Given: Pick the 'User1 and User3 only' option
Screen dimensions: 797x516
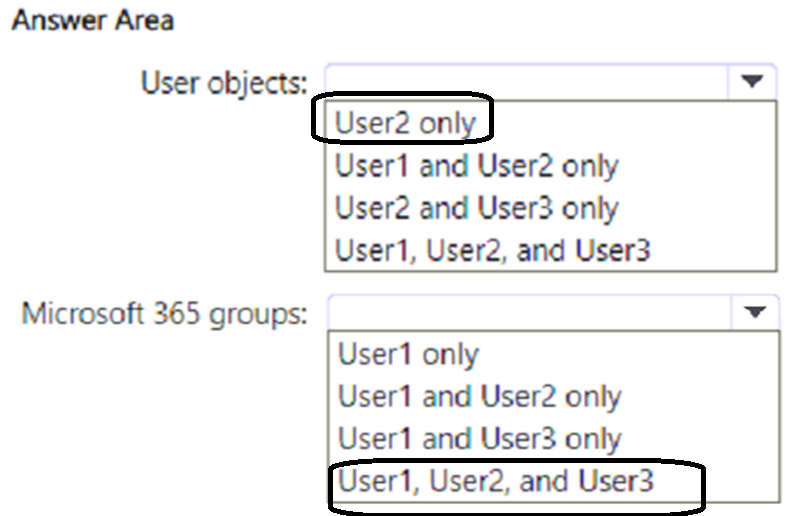Looking at the screenshot, I should coord(479,438).
